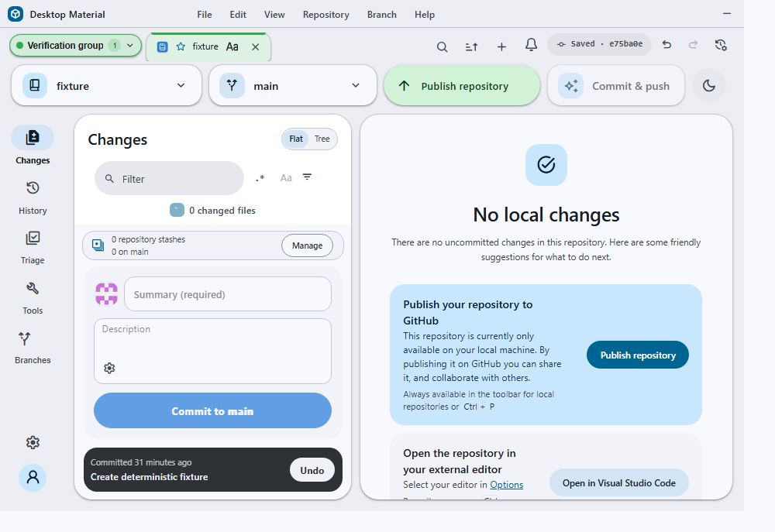Focus the Filter search field
This screenshot has width=775, height=532.
(x=169, y=178)
